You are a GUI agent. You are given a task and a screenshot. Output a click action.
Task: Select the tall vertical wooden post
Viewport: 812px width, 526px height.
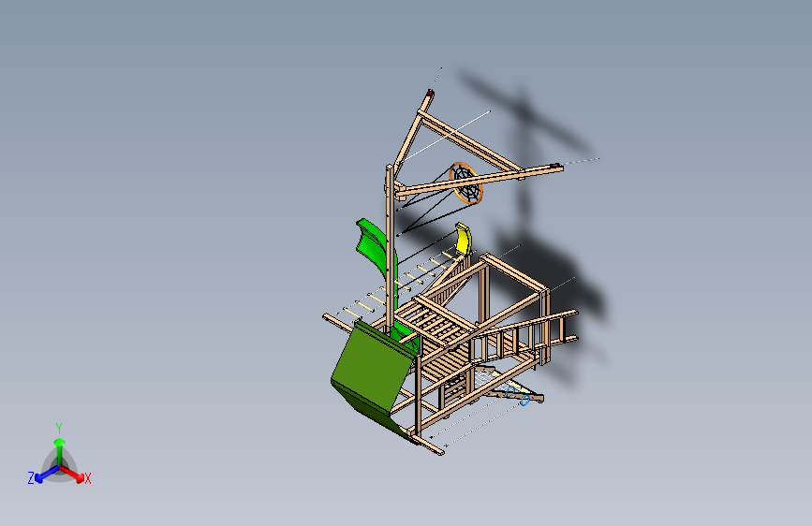[x=390, y=249]
